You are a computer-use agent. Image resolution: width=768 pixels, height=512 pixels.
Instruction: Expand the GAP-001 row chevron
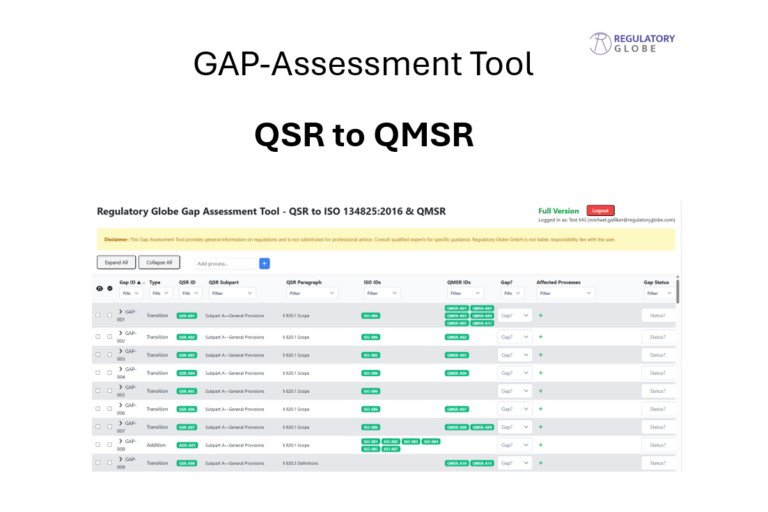tap(120, 312)
